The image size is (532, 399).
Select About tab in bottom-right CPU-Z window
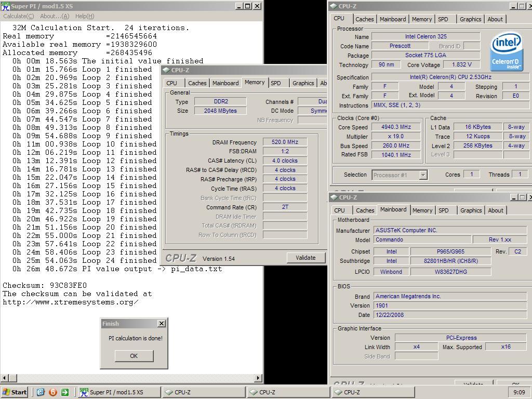click(496, 210)
